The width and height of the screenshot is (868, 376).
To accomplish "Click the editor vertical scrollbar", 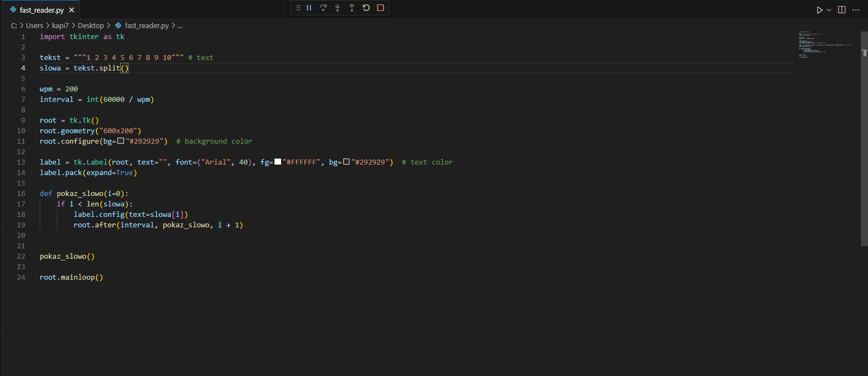I will pos(864,138).
